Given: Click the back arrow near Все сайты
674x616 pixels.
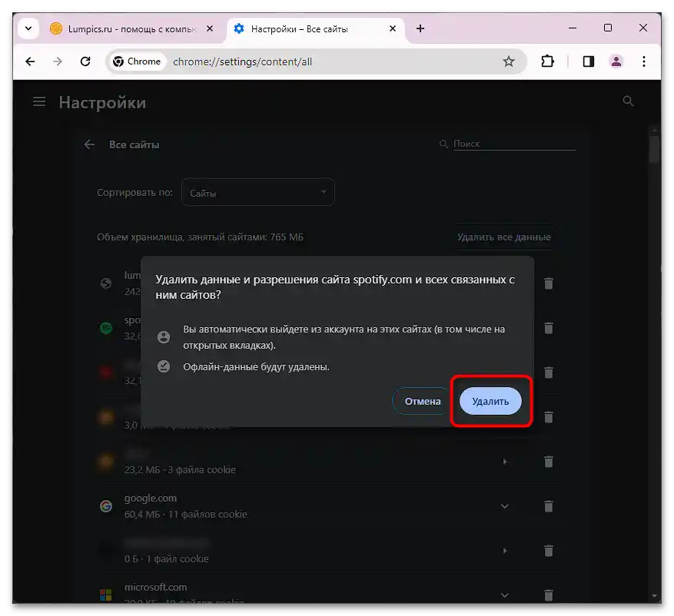Looking at the screenshot, I should click(89, 144).
